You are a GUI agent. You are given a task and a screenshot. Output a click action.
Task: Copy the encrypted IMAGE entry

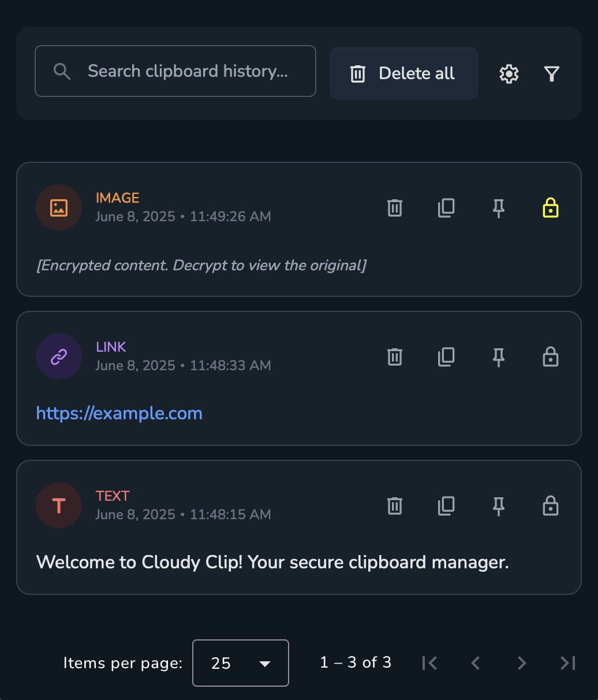click(446, 208)
